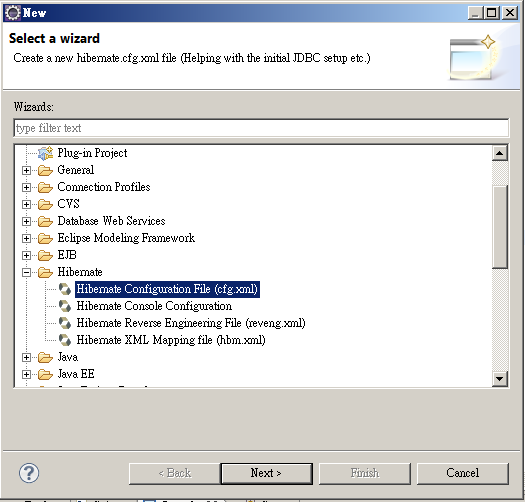This screenshot has height=502, width=525.
Task: Click the disabled < Back button
Action: click(x=174, y=474)
